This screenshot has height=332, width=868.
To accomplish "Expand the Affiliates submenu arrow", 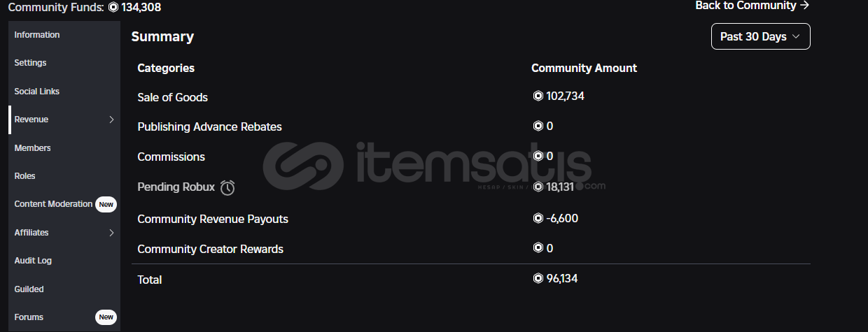I will point(111,233).
